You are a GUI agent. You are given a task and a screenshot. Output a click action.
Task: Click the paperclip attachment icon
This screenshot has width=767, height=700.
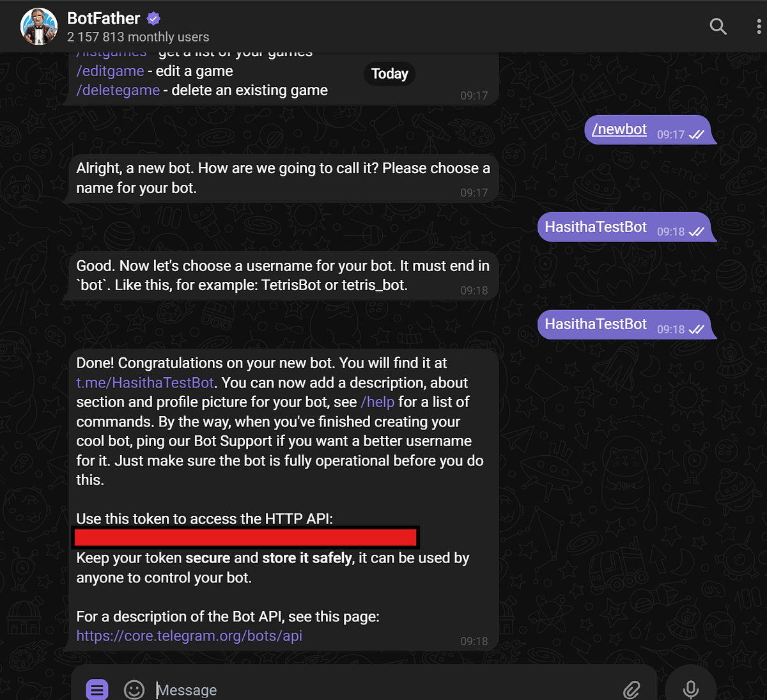point(631,690)
